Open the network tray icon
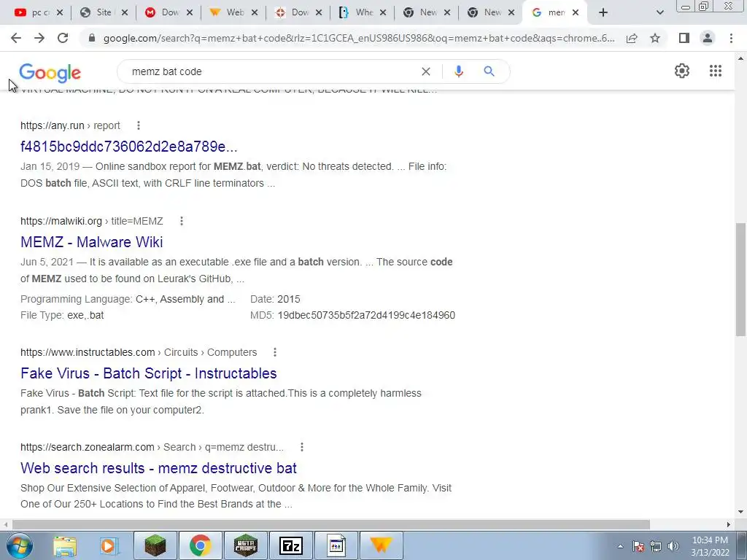Screen dimensions: 747x560 pos(656,546)
